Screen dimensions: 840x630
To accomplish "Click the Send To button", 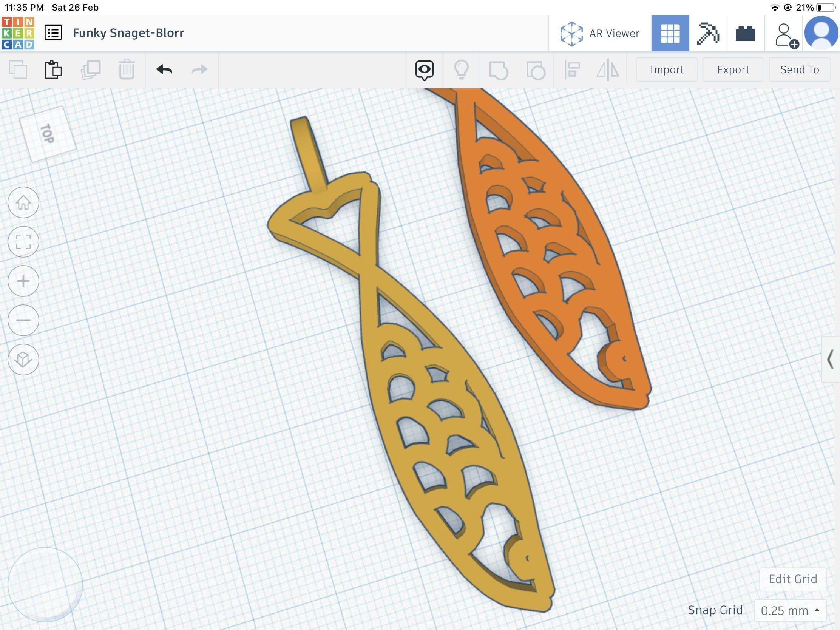I will coord(800,69).
